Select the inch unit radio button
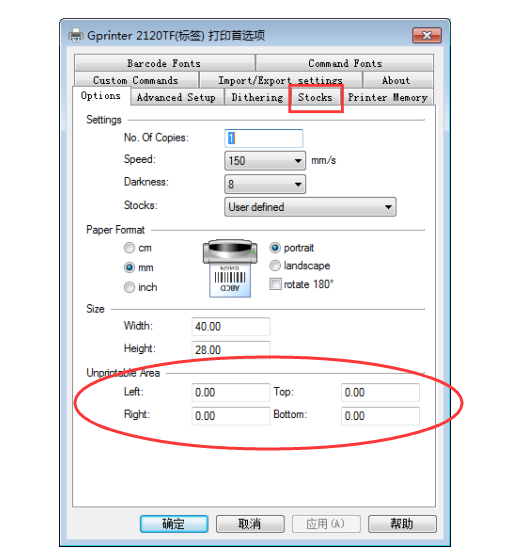The height and width of the screenshot is (557, 509). (129, 287)
